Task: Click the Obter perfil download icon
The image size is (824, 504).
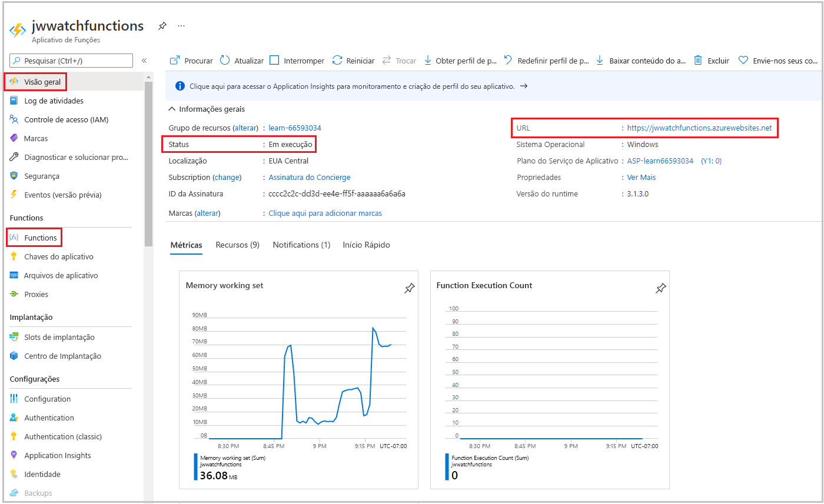Action: pos(428,60)
